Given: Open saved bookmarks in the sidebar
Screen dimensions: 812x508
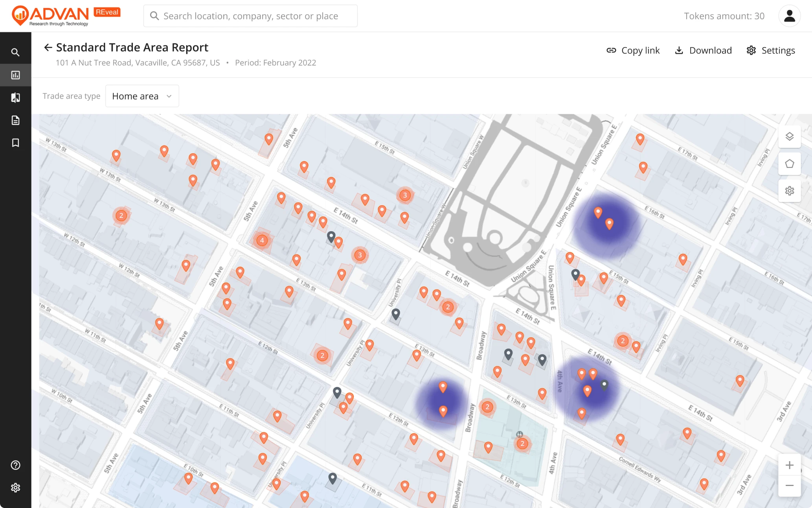Looking at the screenshot, I should click(x=15, y=143).
